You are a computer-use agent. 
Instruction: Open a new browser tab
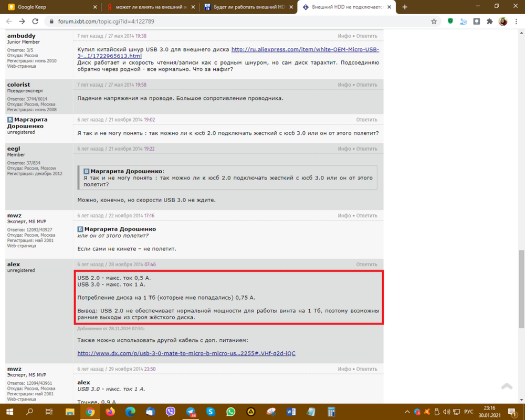point(405,7)
